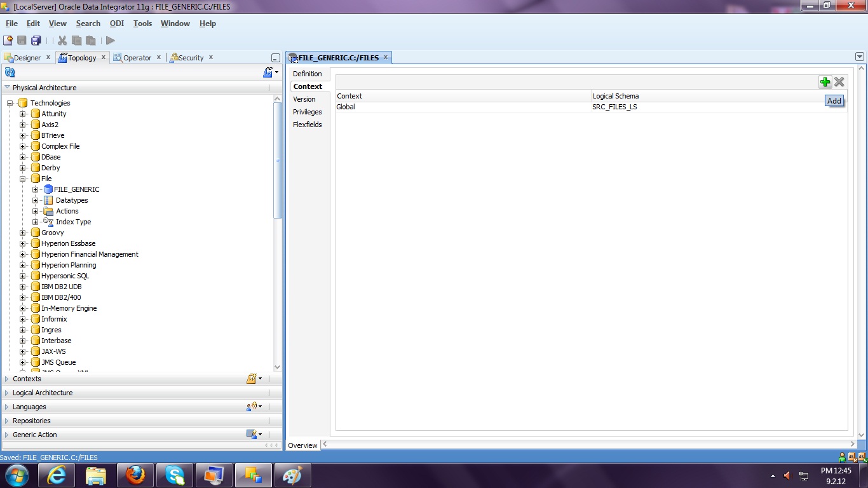Expand the FILE_GENERIC data server node
Image resolution: width=868 pixels, height=488 pixels.
[x=36, y=189]
